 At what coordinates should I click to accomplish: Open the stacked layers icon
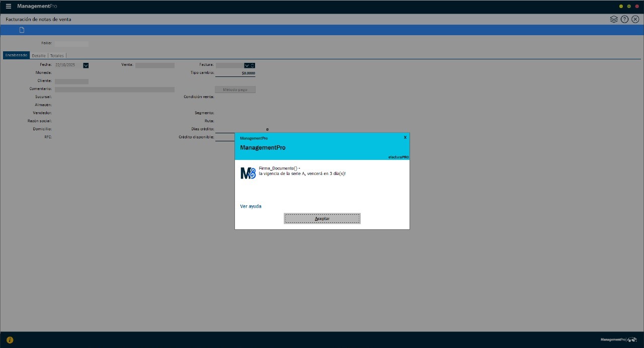tap(614, 19)
